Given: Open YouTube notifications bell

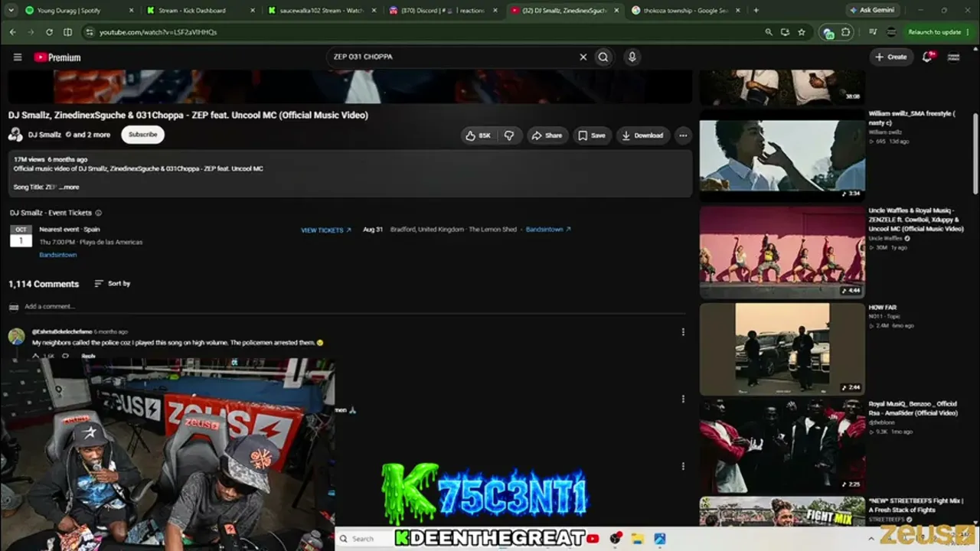Looking at the screenshot, I should coord(928,57).
